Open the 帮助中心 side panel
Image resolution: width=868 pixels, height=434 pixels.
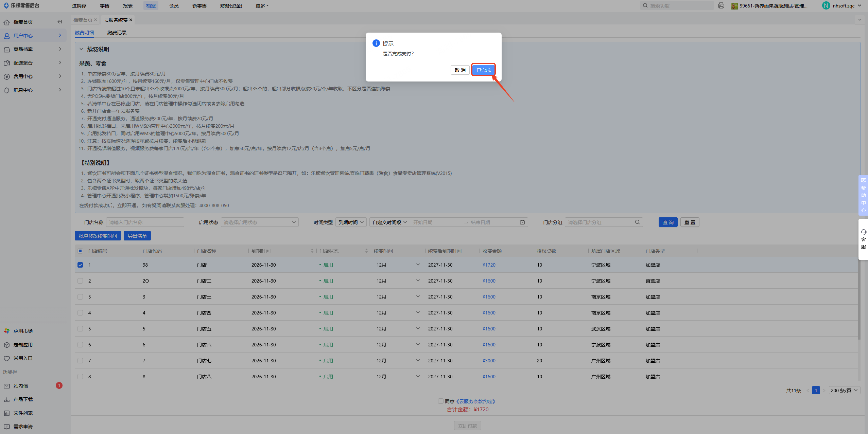[863, 196]
